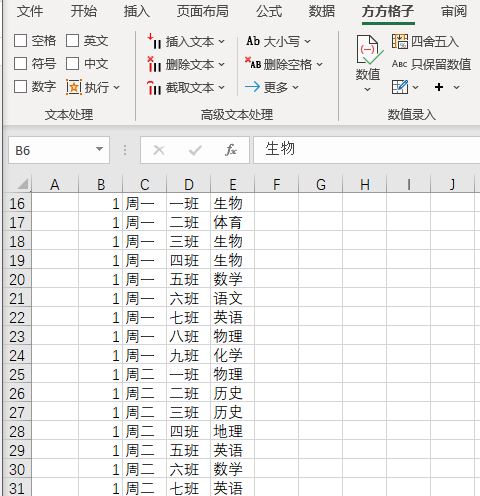This screenshot has height=496, width=480.
Task: Click the 四舍五入 button label
Action: pos(435,42)
